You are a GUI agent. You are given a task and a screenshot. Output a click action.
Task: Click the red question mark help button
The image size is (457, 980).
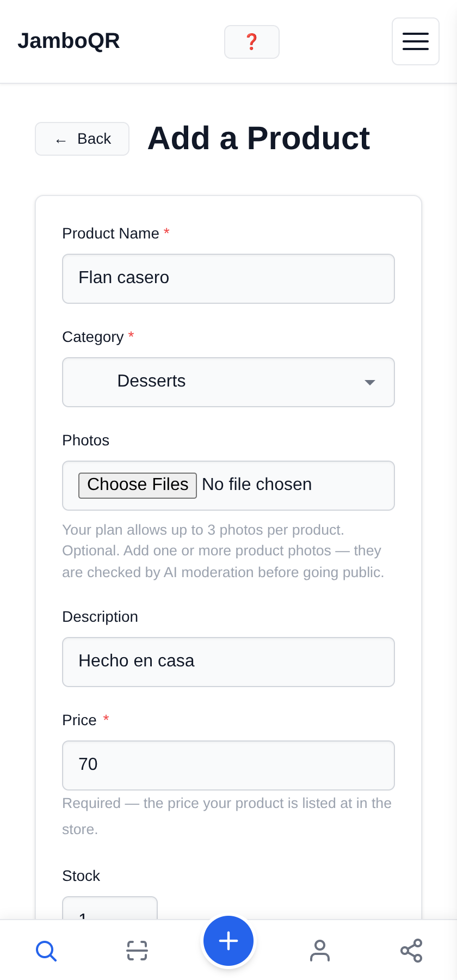[252, 42]
